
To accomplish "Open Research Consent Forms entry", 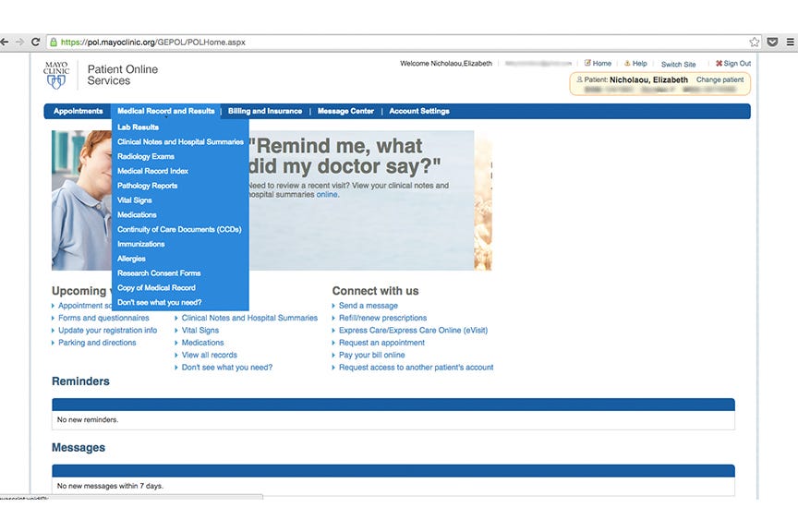I will 159,273.
